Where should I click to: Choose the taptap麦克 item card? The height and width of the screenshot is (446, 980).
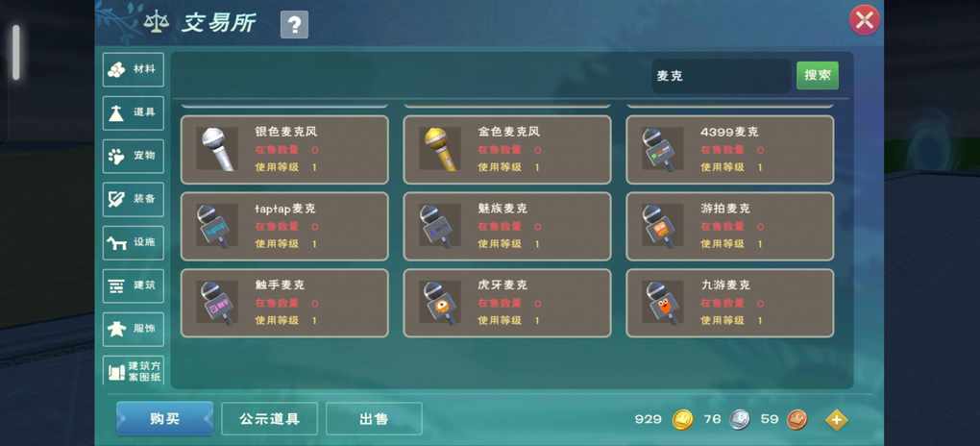(284, 227)
